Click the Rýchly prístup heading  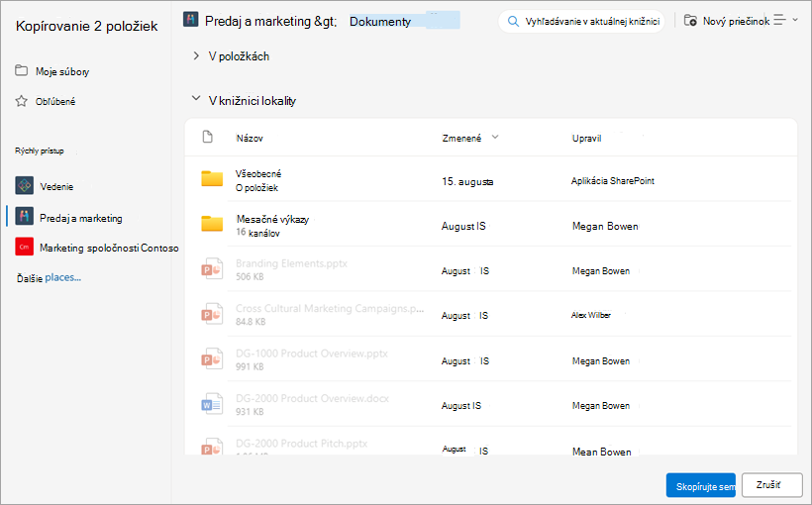pos(40,151)
